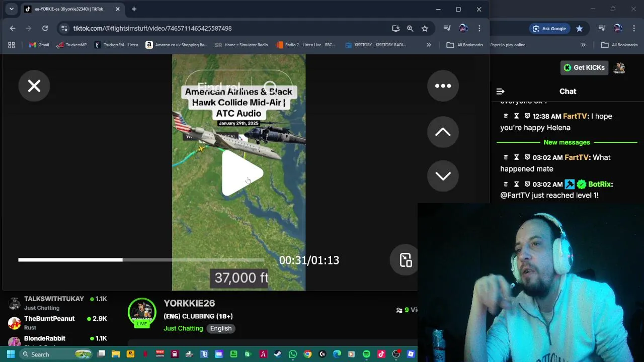
Task: Open All Bookmarks folder in front window
Action: click(x=464, y=45)
